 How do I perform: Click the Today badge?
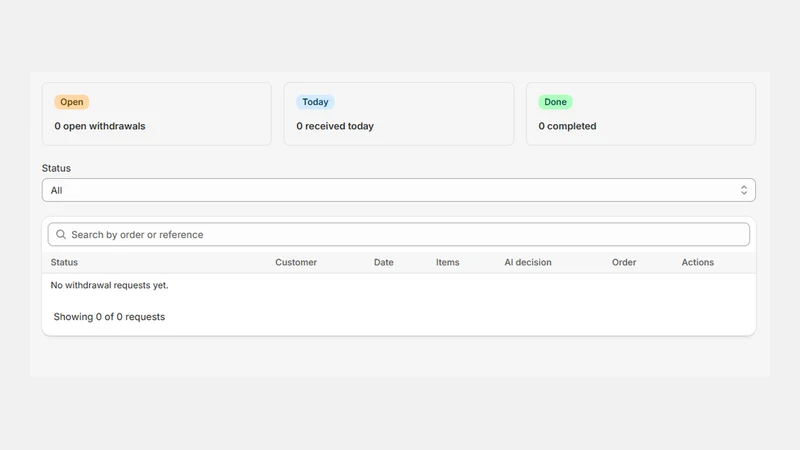(x=315, y=102)
